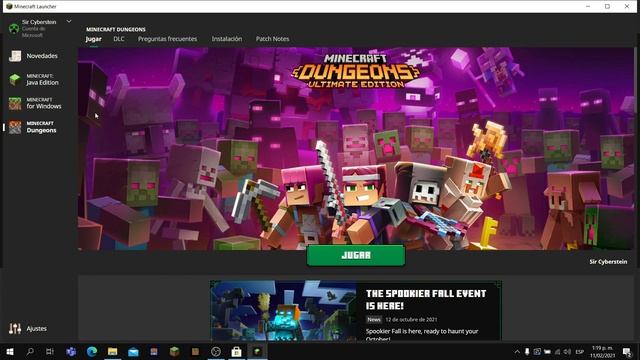The width and height of the screenshot is (640, 360).
Task: Click the 12 de octubre de 2021 date
Action: click(x=411, y=320)
